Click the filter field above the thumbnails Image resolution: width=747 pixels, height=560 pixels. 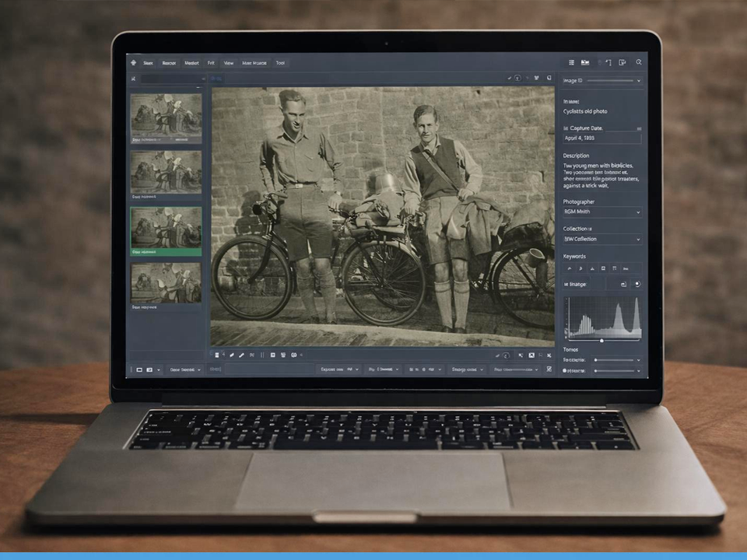[x=173, y=79]
